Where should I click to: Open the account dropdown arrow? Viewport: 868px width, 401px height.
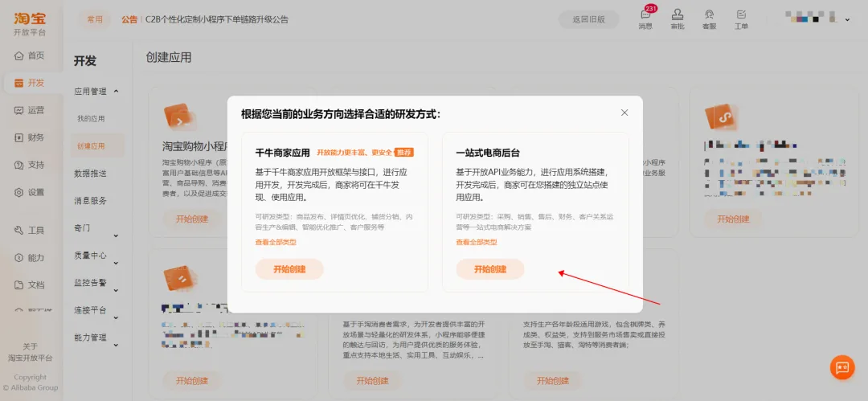(848, 20)
